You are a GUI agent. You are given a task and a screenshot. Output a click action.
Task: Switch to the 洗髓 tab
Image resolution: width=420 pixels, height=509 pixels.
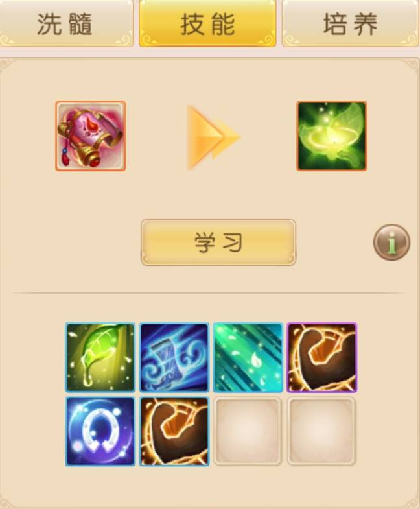pos(65,23)
